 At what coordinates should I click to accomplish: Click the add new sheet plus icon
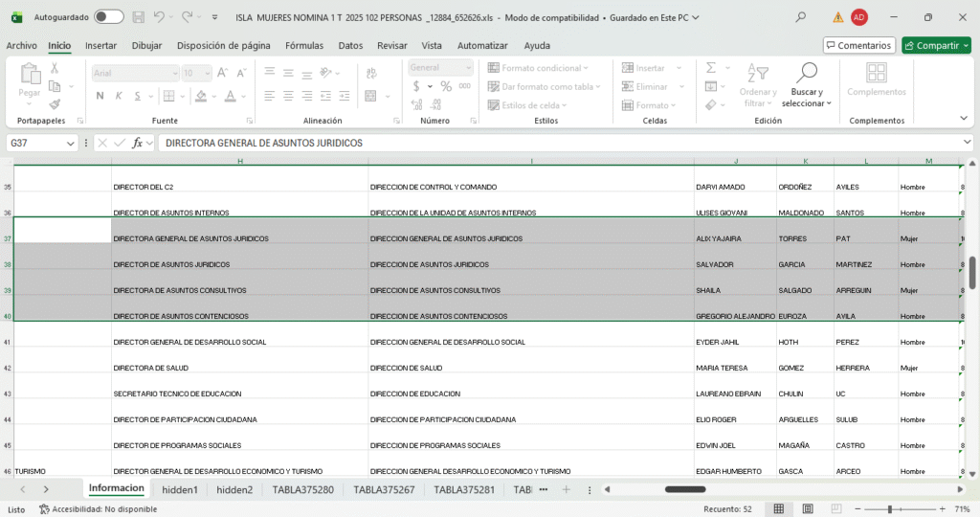click(566, 489)
